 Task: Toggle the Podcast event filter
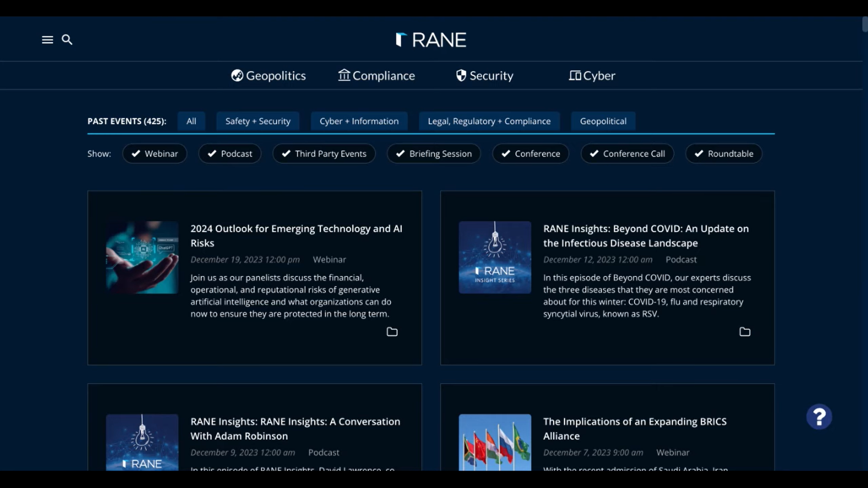[230, 154]
